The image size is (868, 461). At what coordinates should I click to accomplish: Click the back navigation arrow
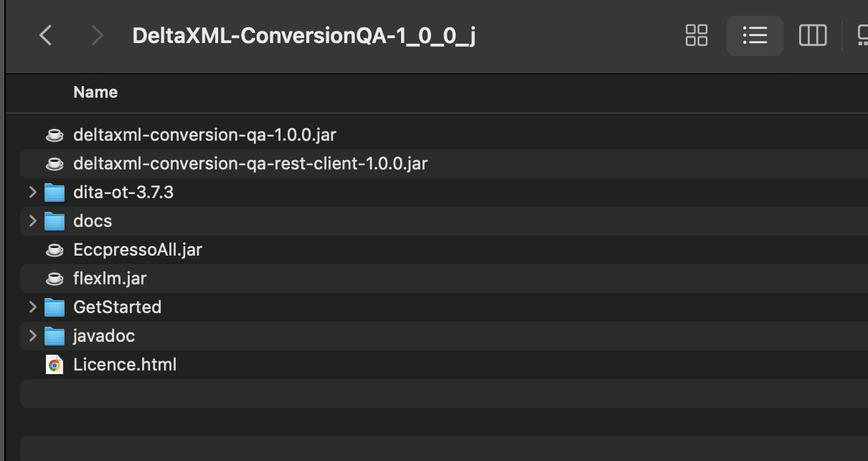[x=46, y=35]
